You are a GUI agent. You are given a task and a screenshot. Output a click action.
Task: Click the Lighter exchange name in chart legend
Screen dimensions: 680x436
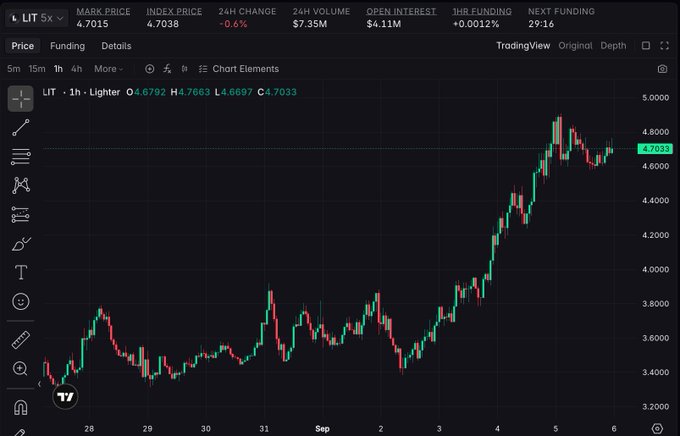point(105,92)
